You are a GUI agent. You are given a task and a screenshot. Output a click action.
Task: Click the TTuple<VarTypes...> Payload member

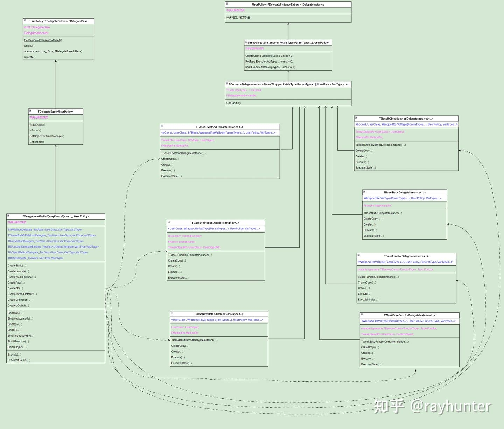click(x=244, y=90)
